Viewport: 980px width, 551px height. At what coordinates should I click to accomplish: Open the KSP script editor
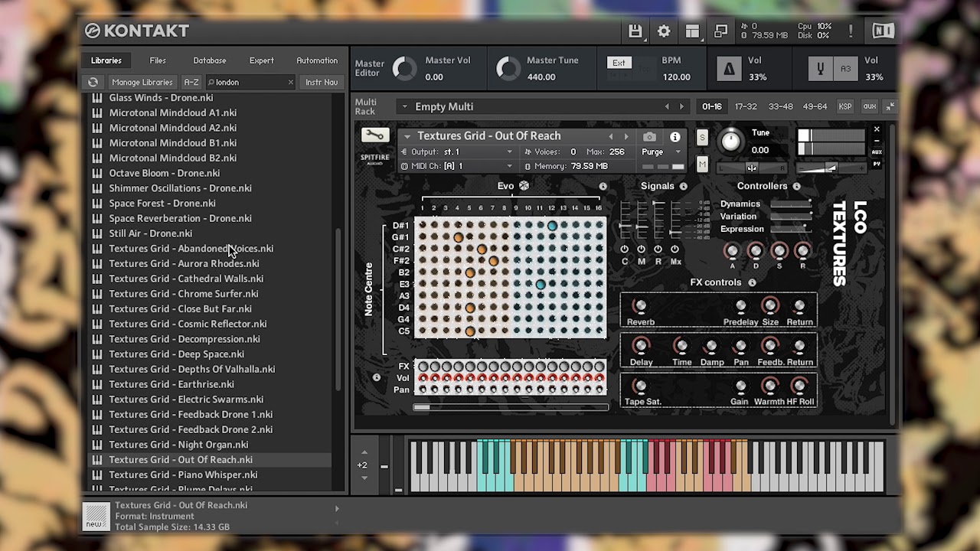(844, 106)
